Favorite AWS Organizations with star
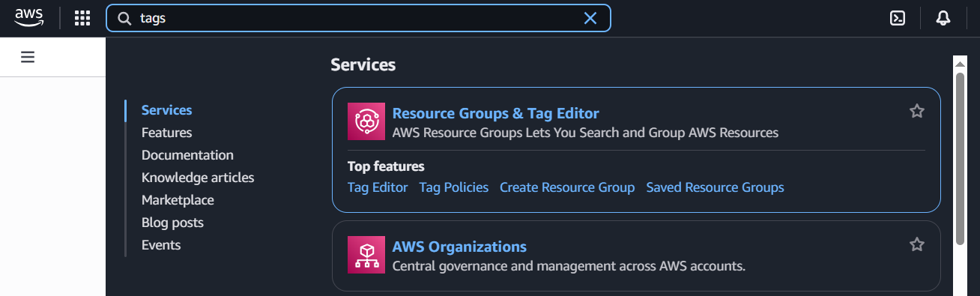The width and height of the screenshot is (980, 296). click(917, 244)
